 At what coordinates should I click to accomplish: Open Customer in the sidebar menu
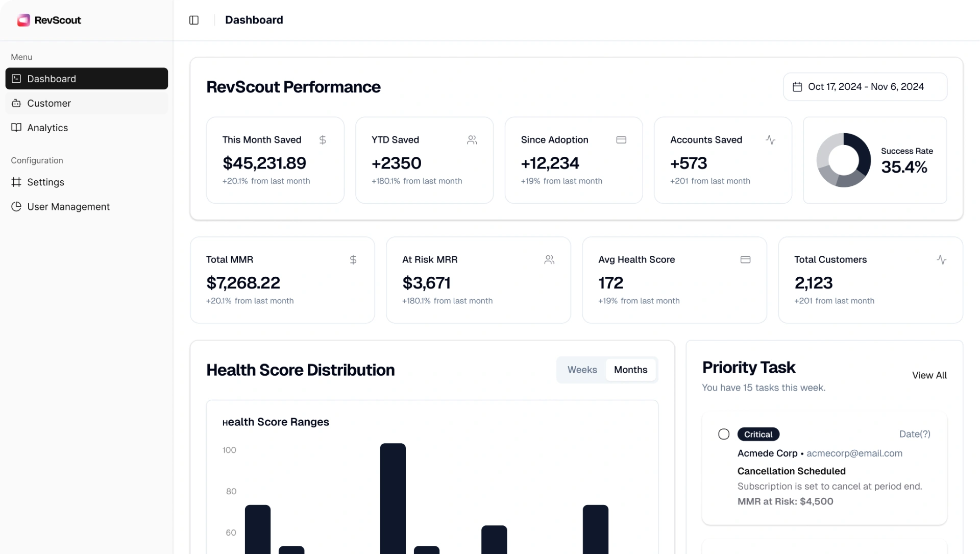[x=87, y=103]
